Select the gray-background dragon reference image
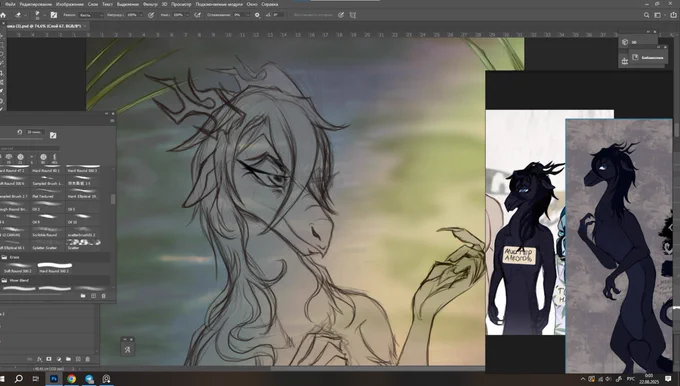The width and height of the screenshot is (680, 386). pos(619,245)
